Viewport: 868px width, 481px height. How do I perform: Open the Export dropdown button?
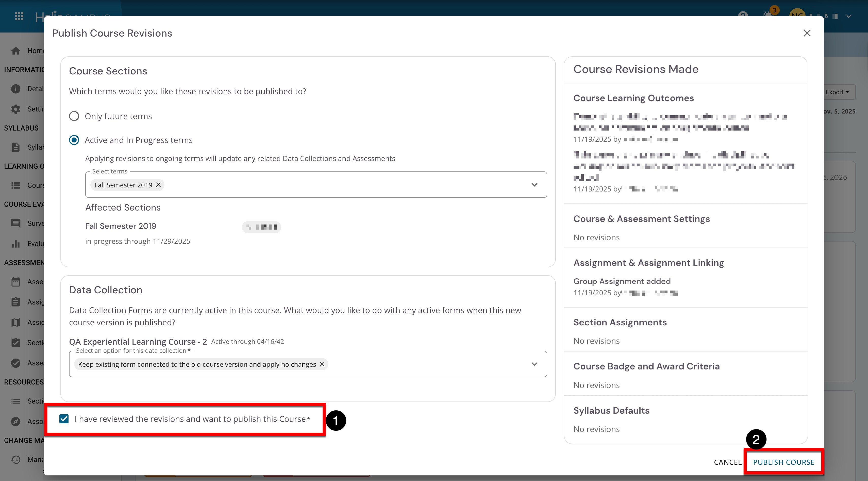(837, 92)
